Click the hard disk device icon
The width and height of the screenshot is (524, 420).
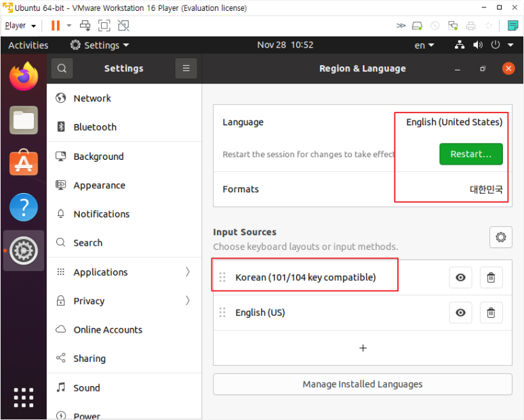417,25
